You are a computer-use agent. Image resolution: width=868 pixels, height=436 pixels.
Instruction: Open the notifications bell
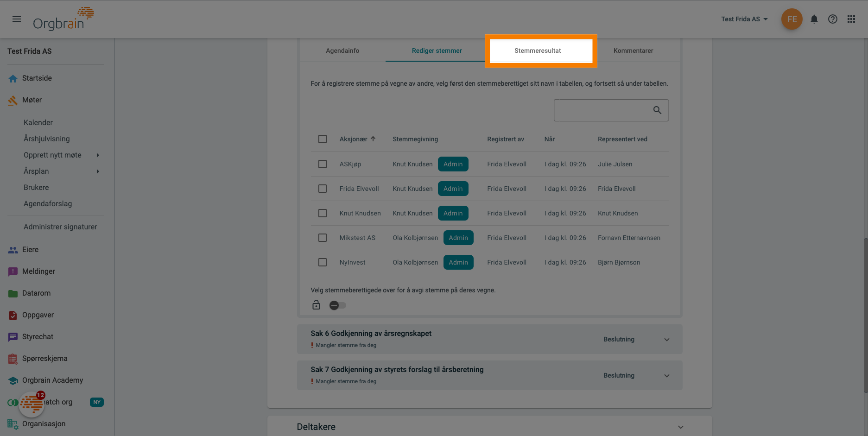[814, 19]
